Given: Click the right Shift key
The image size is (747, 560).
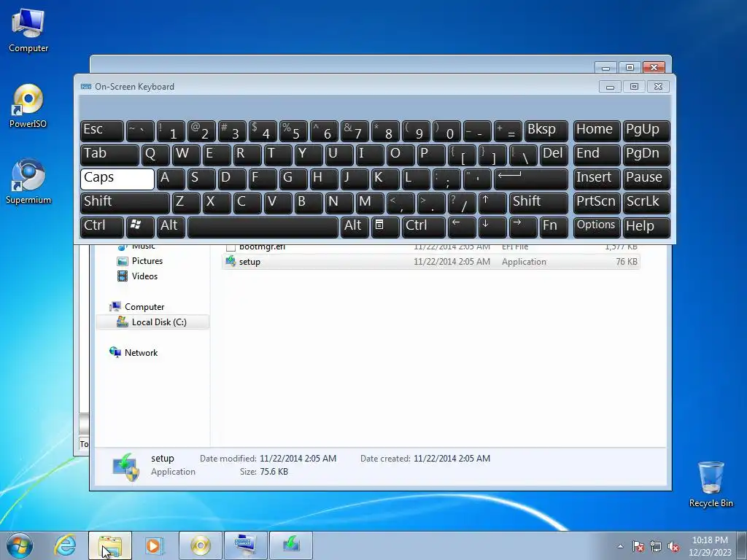Looking at the screenshot, I should (538, 203).
